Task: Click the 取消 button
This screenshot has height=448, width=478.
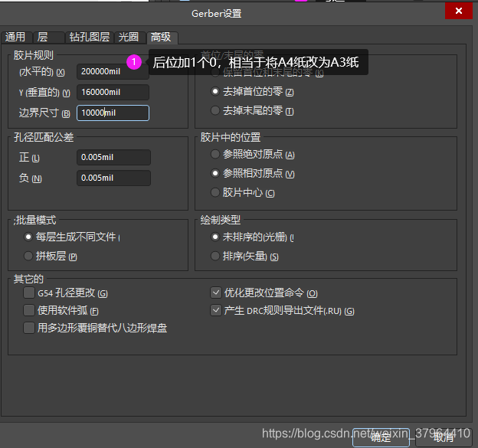Action: (443, 437)
